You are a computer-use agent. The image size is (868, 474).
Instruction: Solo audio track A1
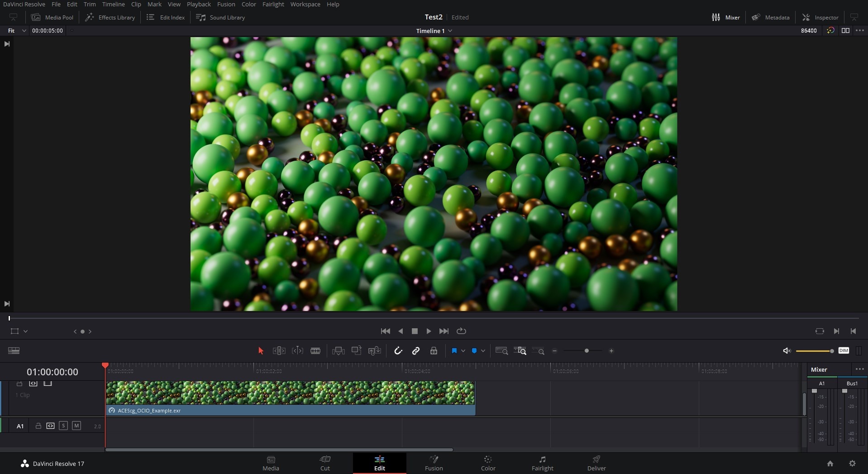point(63,426)
